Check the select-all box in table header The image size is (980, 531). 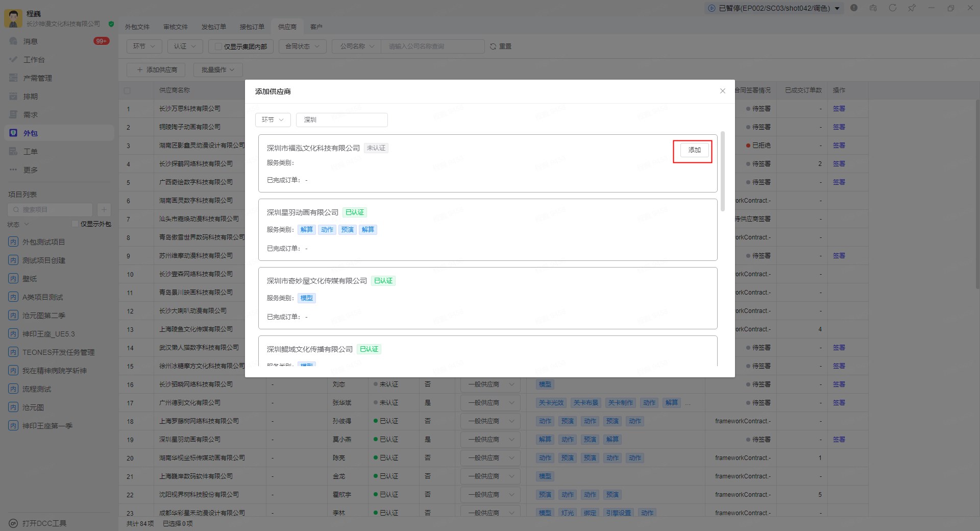pyautogui.click(x=127, y=90)
